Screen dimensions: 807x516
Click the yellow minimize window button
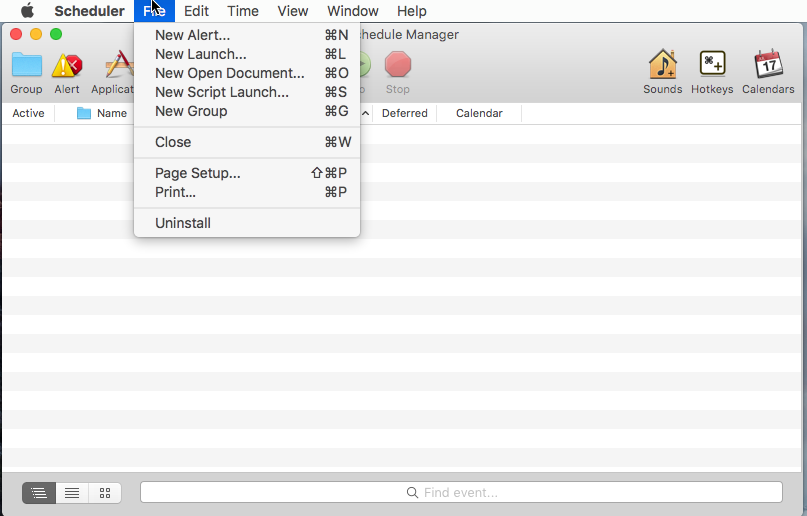36,34
